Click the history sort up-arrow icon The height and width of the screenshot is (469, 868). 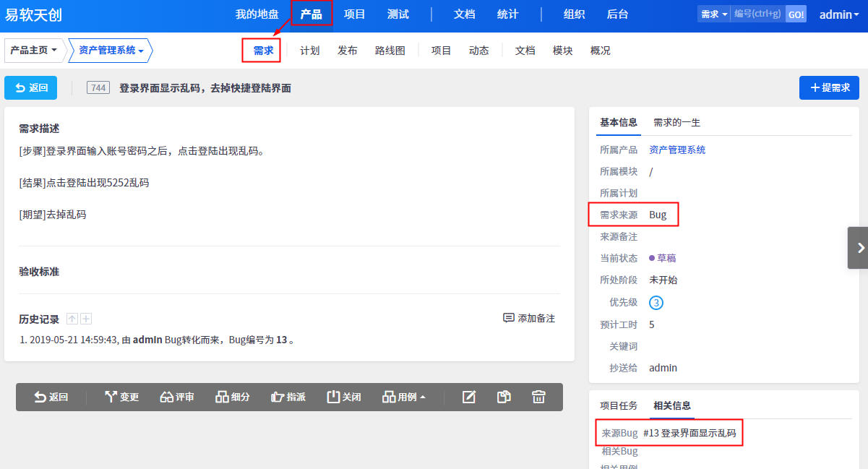click(x=72, y=319)
